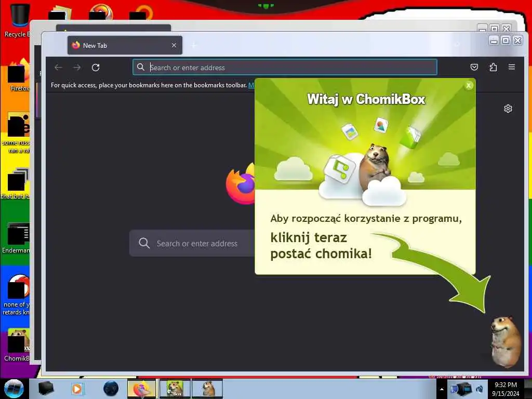Image resolution: width=532 pixels, height=399 pixels.
Task: Switch to the ChomikBox 'Box' taskbar button
Action: click(x=175, y=389)
